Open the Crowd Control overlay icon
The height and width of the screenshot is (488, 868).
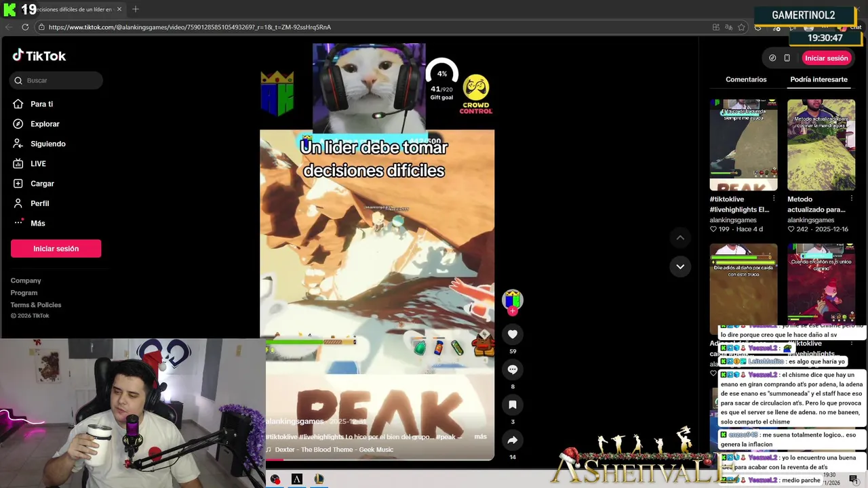(x=476, y=94)
